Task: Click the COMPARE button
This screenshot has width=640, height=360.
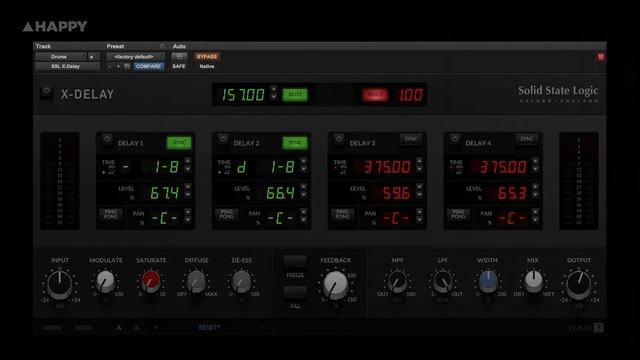Action: 148,66
